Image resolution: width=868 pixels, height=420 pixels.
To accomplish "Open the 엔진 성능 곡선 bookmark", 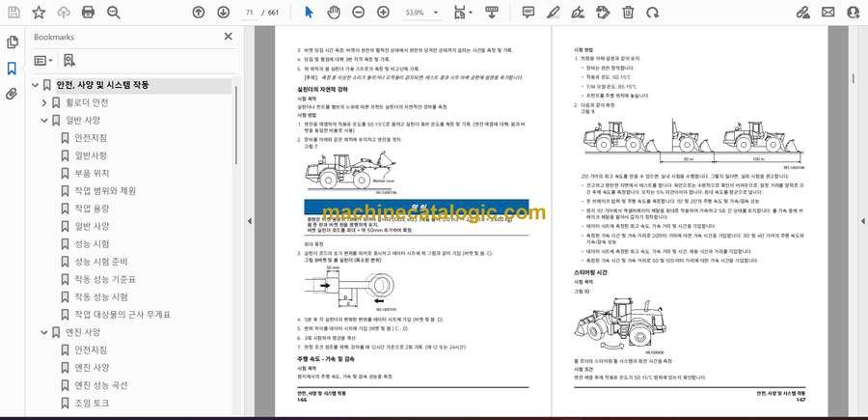I will click(101, 385).
